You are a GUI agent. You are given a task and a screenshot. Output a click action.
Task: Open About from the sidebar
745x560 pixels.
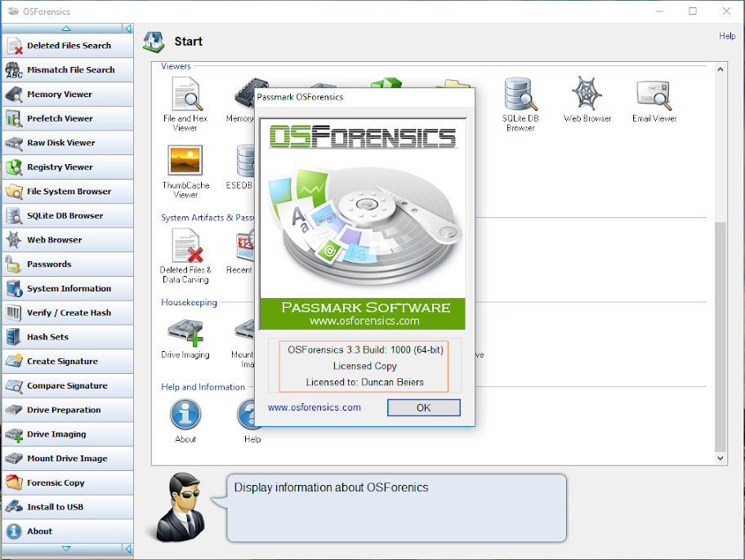[67, 531]
